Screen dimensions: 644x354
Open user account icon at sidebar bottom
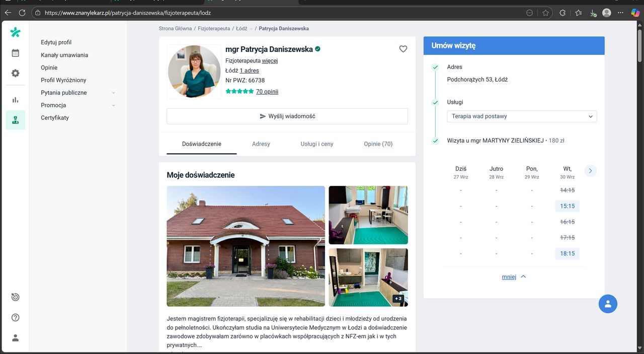(x=15, y=338)
